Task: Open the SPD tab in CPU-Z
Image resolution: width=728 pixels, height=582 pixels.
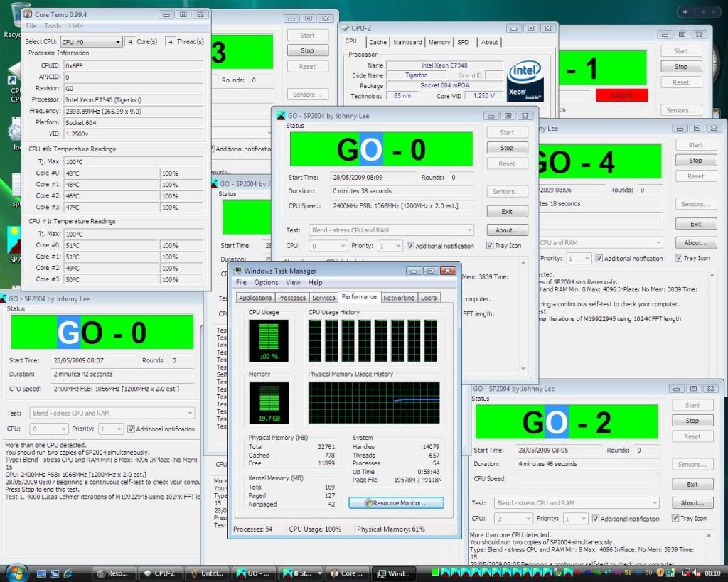Action: coord(463,42)
